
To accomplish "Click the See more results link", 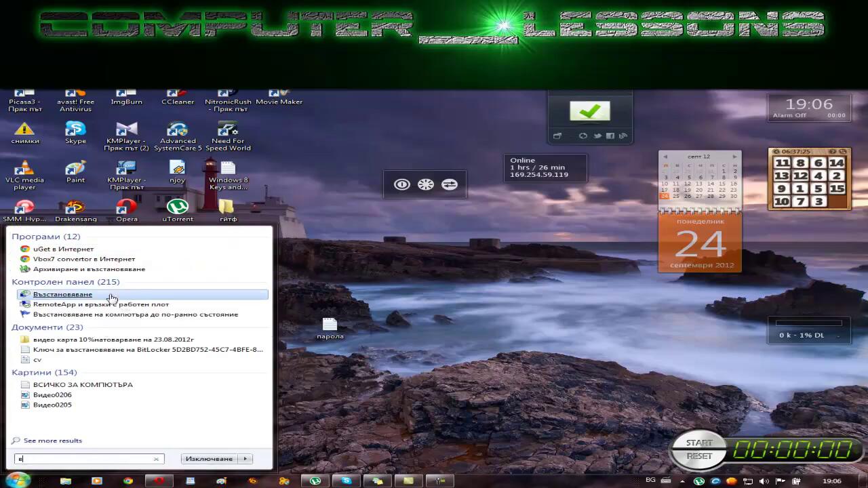I will [x=52, y=441].
